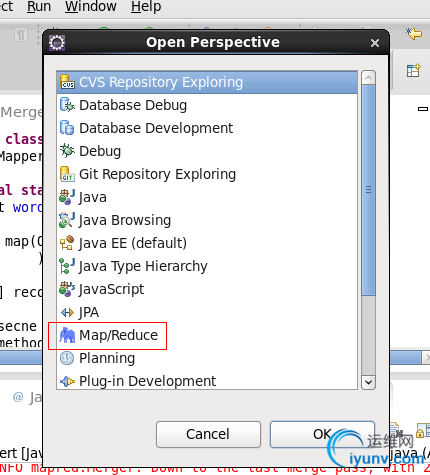Click the Open Perspective toolbar icon in Eclipse
The height and width of the screenshot is (475, 430).
pyautogui.click(x=413, y=71)
